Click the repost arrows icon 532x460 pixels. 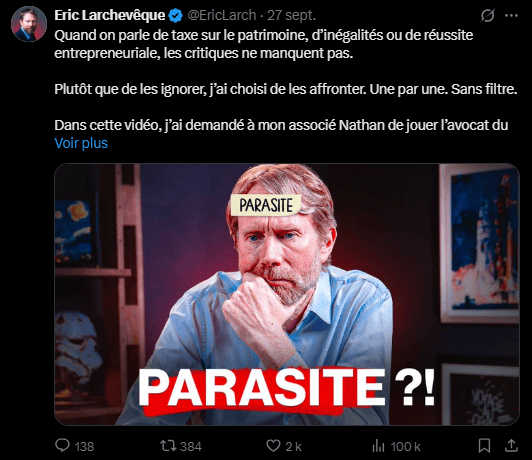tap(168, 446)
